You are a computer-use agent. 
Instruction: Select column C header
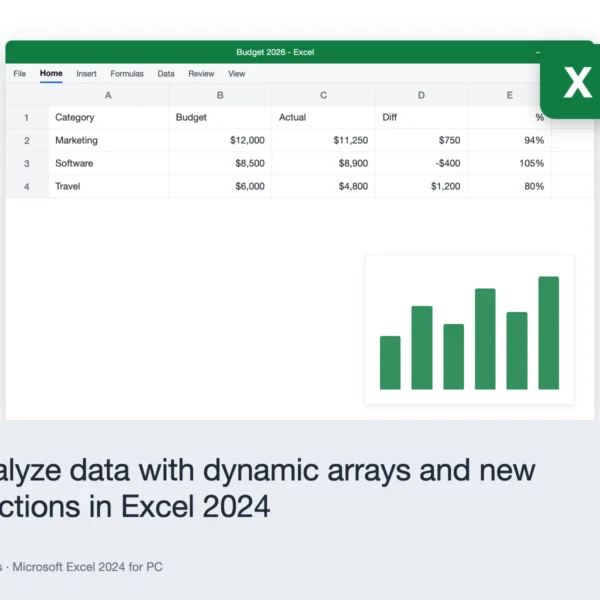point(323,95)
